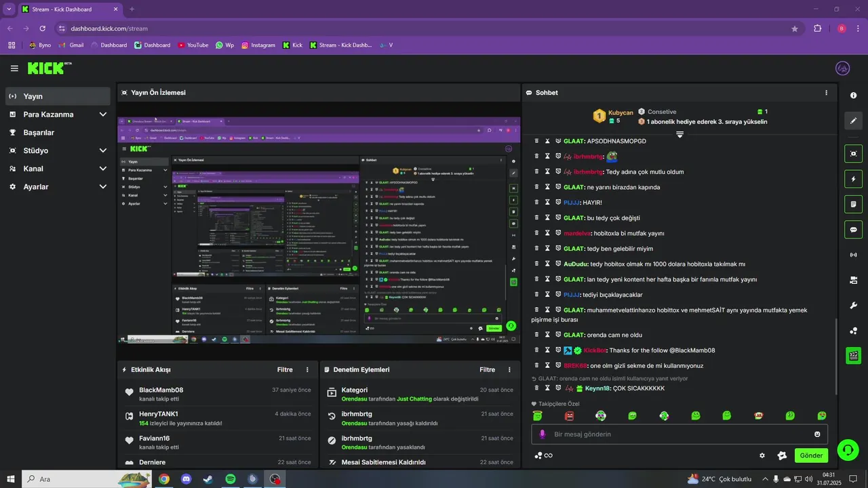Open the hamburger menu beside the Kick logo
The height and width of the screenshot is (488, 868).
click(14, 68)
